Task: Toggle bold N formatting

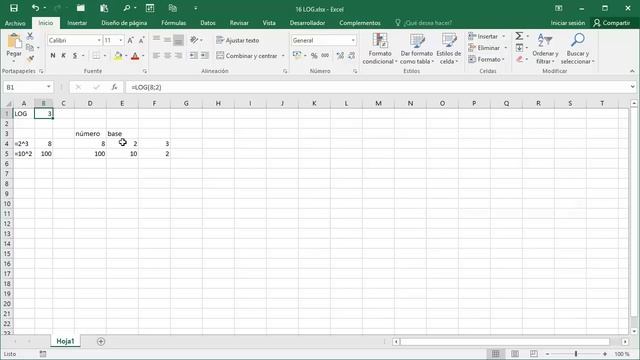Action: point(53,56)
